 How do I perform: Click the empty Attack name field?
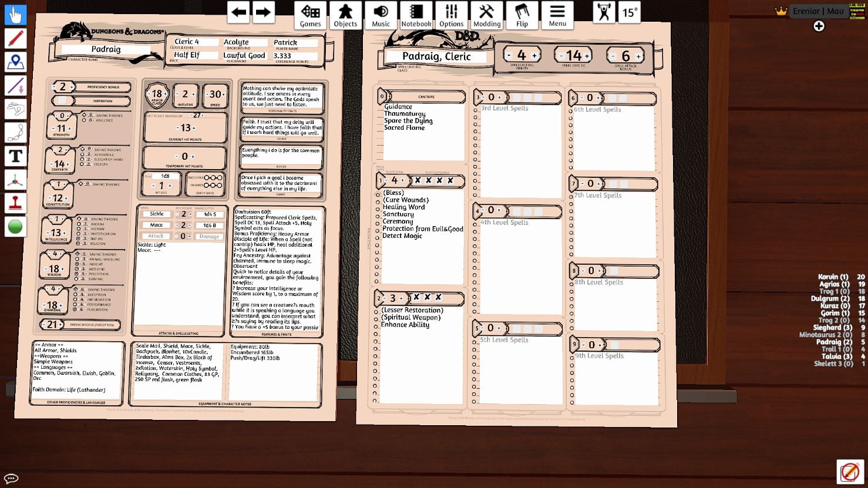[156, 236]
